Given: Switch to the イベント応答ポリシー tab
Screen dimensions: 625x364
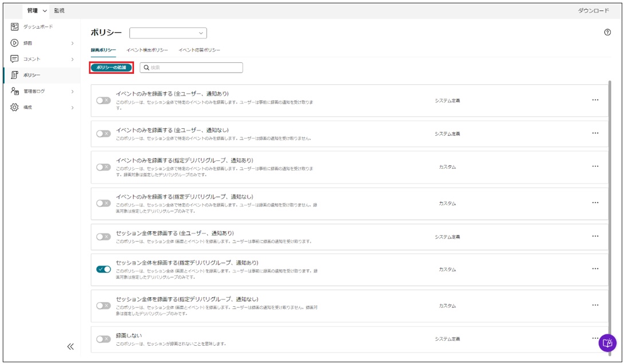Looking at the screenshot, I should click(x=199, y=50).
